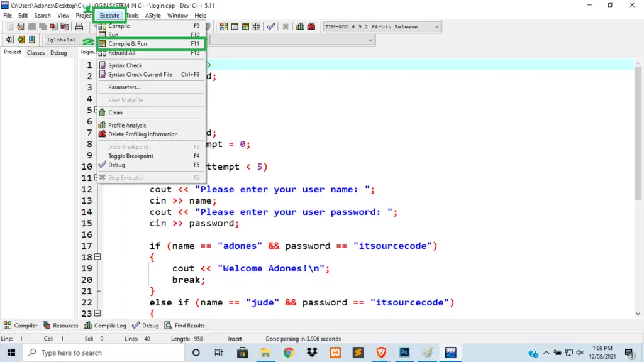Screen dimensions: 644x362
Task: Open the function members dropdown arrow
Action: coord(370,40)
